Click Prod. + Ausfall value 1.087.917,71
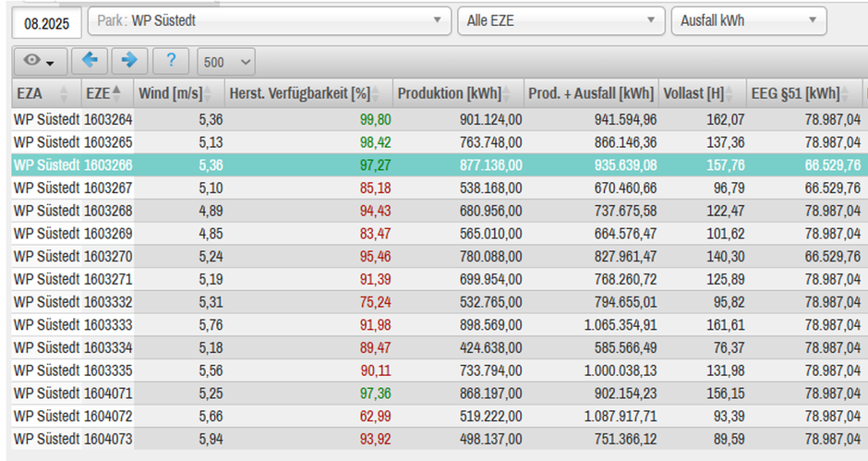The width and height of the screenshot is (868, 461). 621,416
